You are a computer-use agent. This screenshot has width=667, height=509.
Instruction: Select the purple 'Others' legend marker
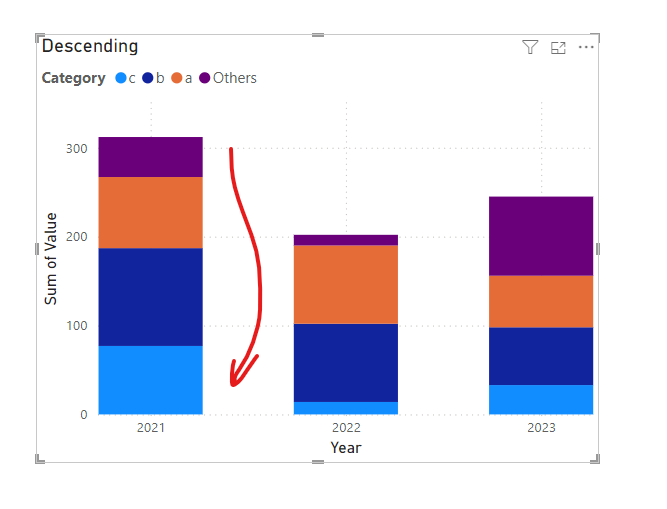pos(205,78)
